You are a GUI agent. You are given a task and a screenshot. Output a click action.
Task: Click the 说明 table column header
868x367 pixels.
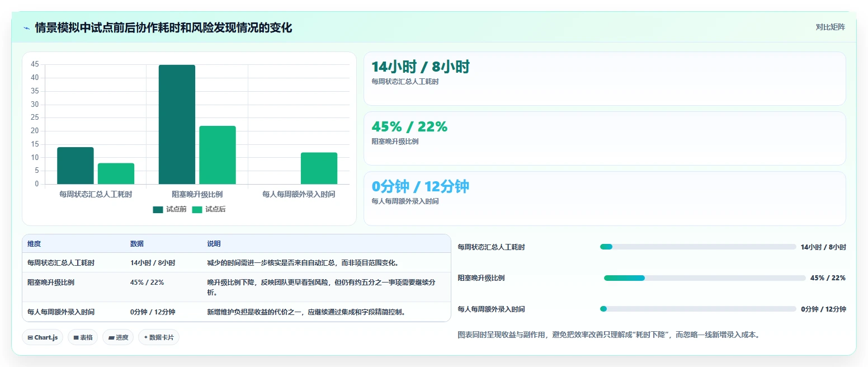point(214,244)
